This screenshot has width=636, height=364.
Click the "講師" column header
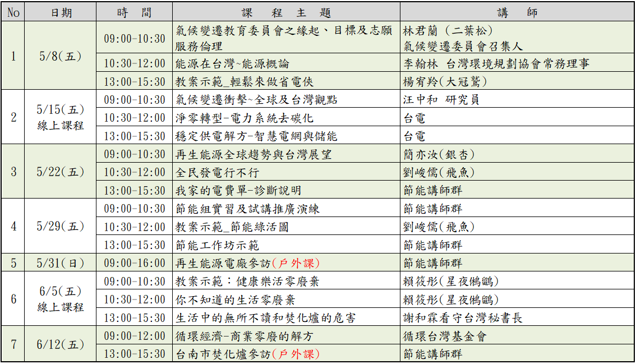[x=517, y=13]
